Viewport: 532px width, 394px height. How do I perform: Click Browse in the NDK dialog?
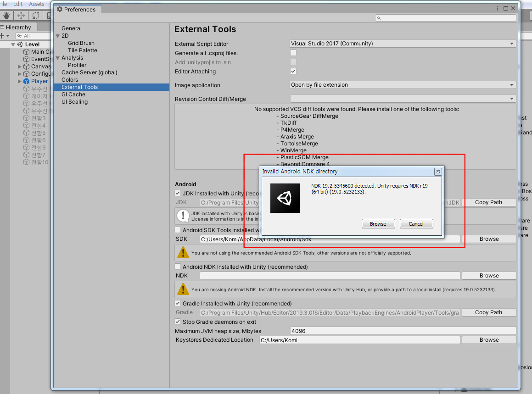point(378,224)
